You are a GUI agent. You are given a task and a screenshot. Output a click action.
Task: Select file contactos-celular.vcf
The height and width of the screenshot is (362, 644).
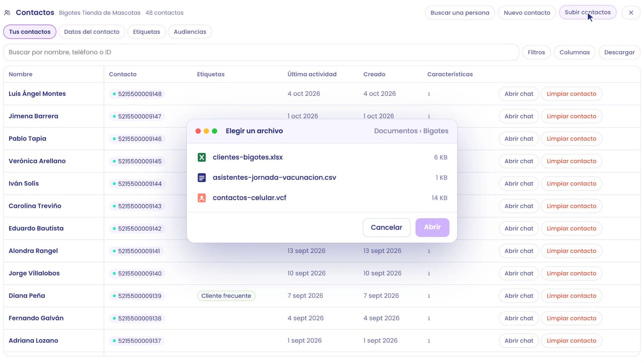(x=322, y=198)
